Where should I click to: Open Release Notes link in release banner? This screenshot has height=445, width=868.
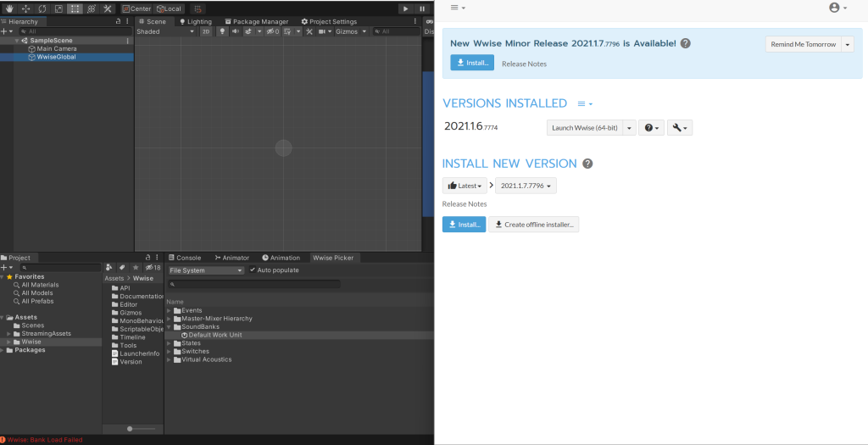[x=524, y=64]
